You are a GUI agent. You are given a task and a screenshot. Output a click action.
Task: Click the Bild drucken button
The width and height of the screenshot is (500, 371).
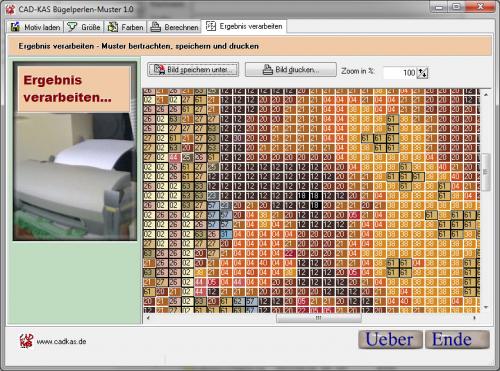(291, 70)
